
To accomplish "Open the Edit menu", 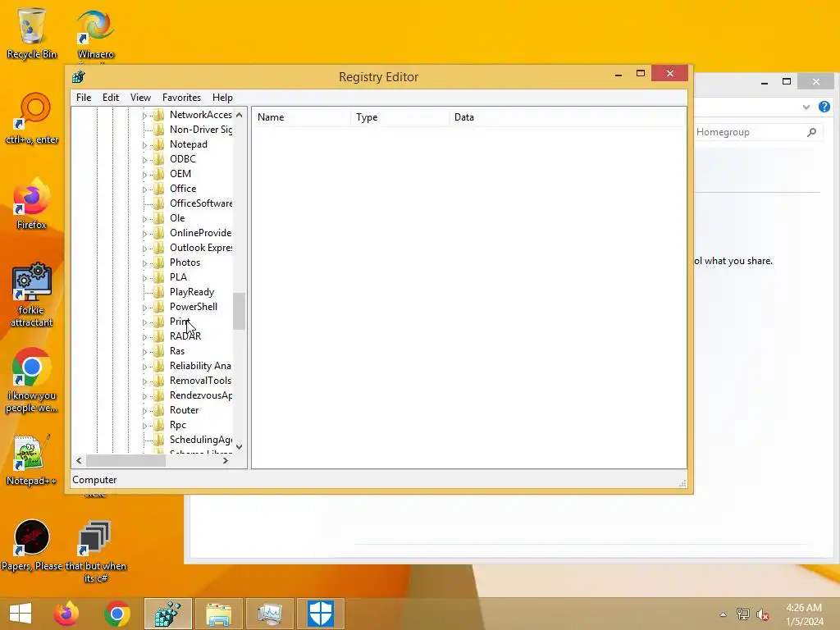I will tap(111, 98).
